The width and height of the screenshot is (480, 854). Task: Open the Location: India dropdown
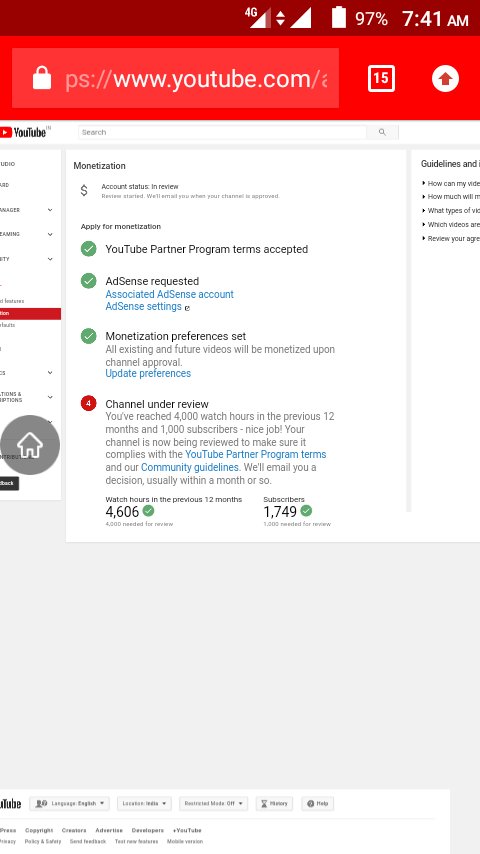coord(144,803)
